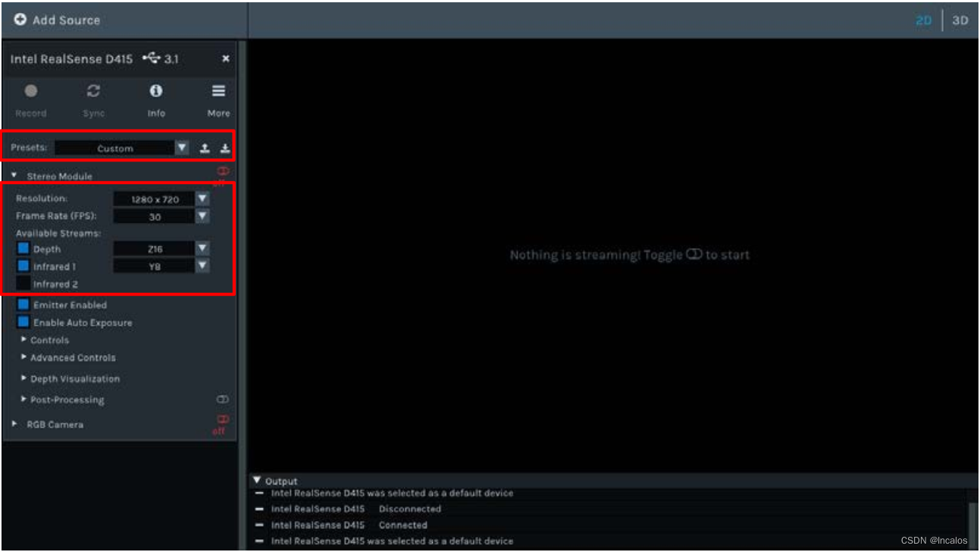980x552 pixels.
Task: Click the 'Connected' log entry
Action: 403,525
